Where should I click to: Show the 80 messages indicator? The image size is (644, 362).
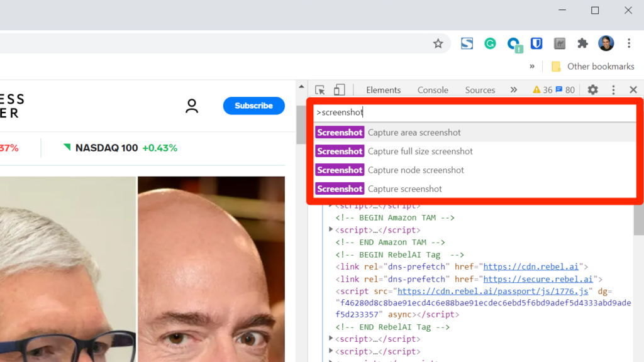[565, 90]
